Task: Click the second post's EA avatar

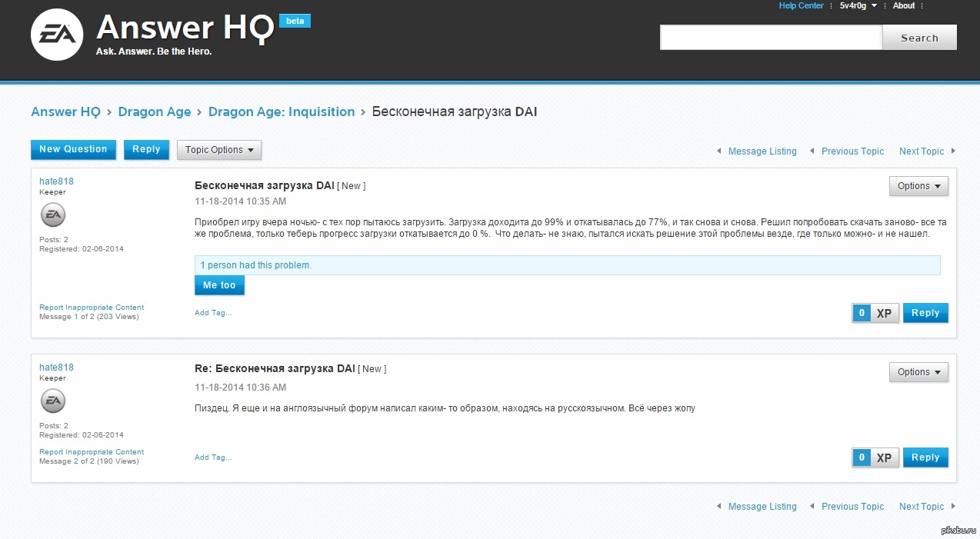Action: pyautogui.click(x=53, y=401)
